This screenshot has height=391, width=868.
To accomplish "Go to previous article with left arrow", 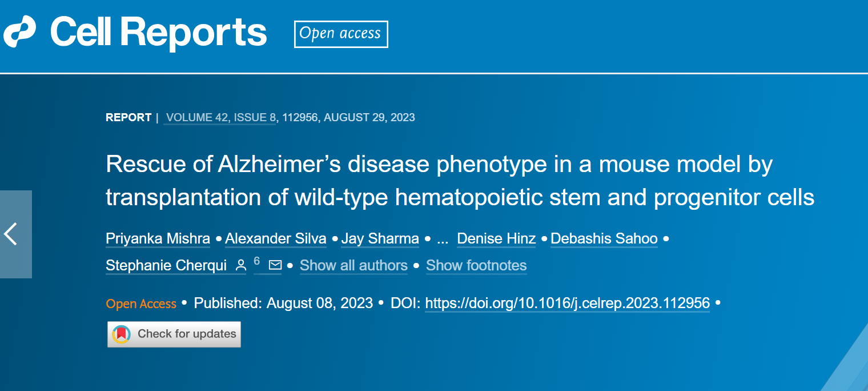I will click(11, 234).
